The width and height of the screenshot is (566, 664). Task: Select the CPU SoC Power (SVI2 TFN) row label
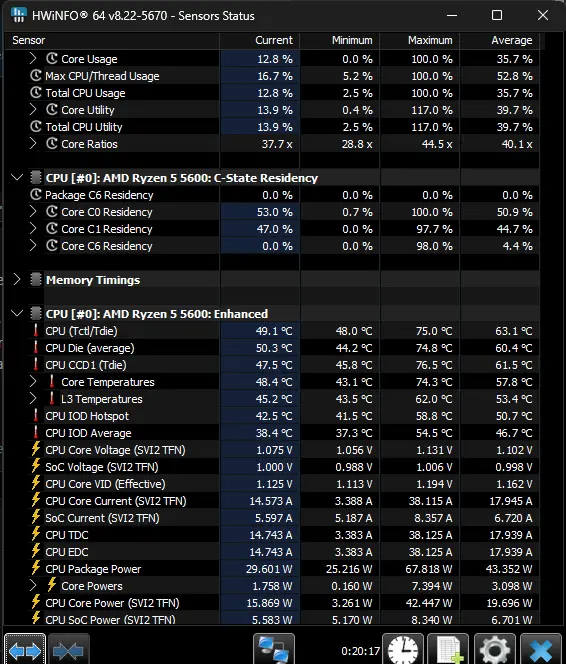(x=110, y=620)
